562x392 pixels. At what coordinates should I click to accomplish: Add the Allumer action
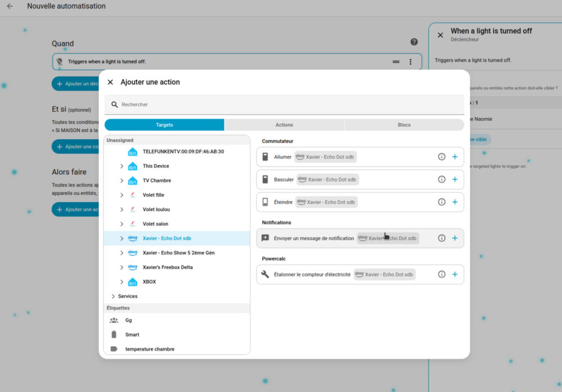(455, 157)
